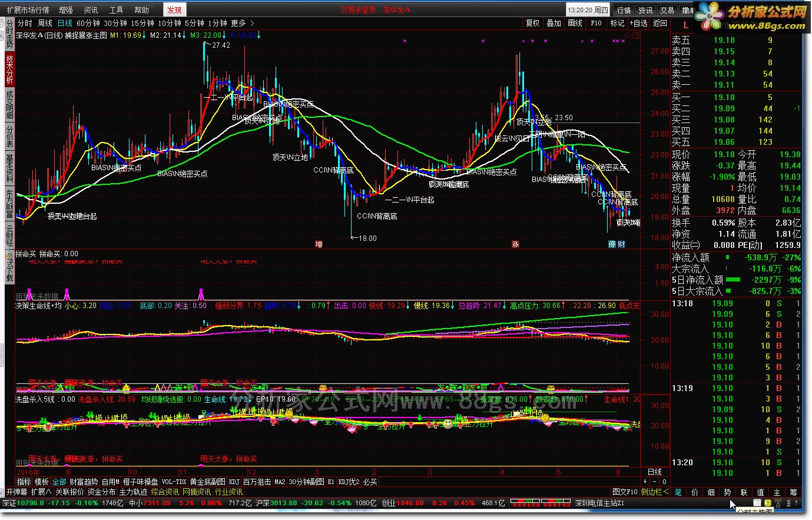Select the 5分钟 period
This screenshot has width=812, height=520.
pyautogui.click(x=194, y=23)
